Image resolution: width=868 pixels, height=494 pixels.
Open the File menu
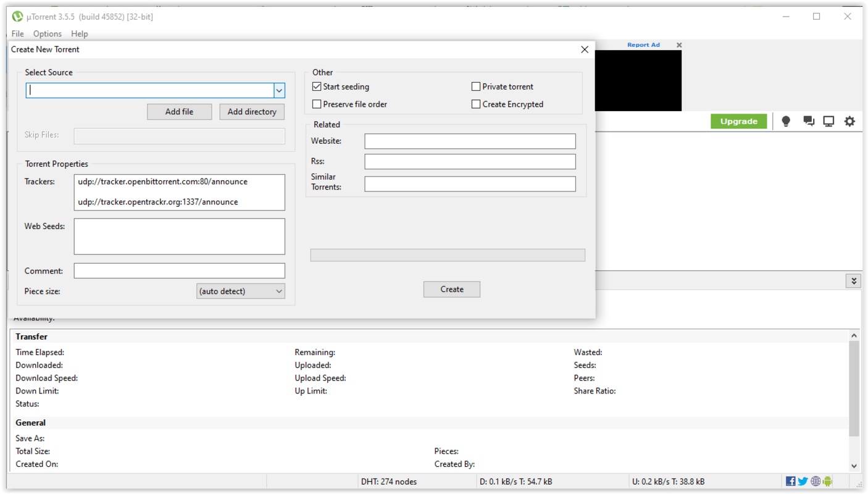[x=17, y=33]
